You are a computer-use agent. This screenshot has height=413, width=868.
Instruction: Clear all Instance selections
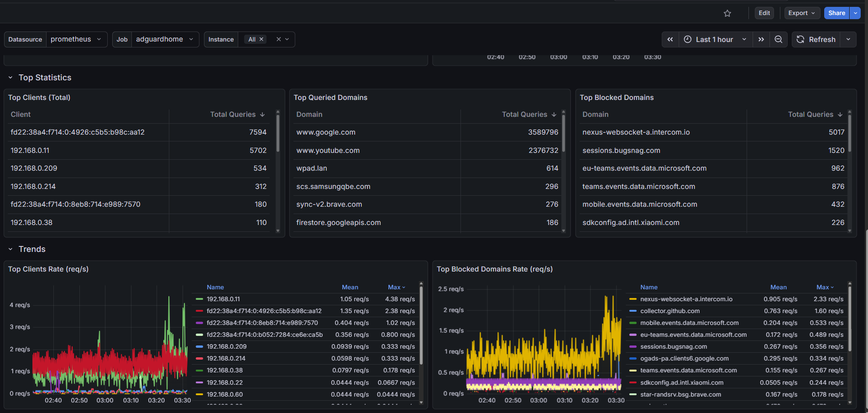[x=278, y=40]
